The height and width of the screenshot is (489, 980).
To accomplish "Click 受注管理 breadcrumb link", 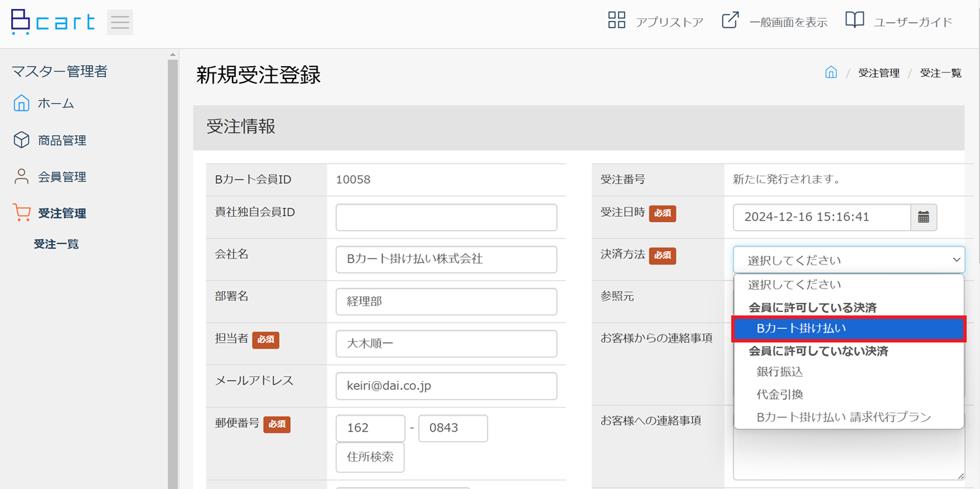I will 879,73.
